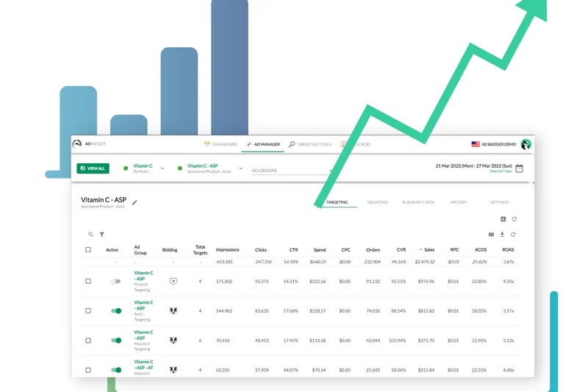Open the Vitamin C - ASP Auto Targeting link
Image resolution: width=588 pixels, height=392 pixels.
(x=143, y=305)
